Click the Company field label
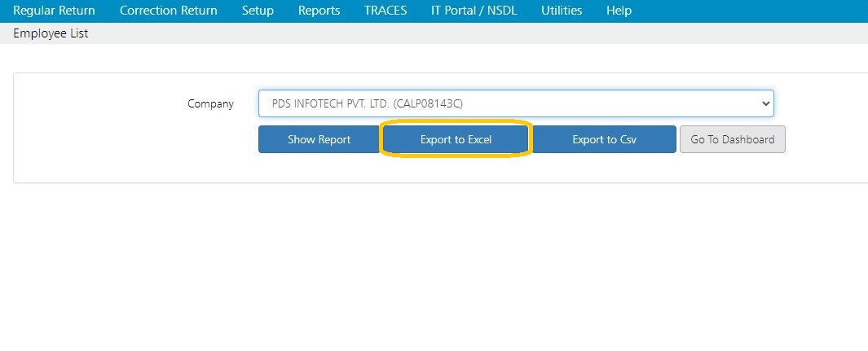The height and width of the screenshot is (351, 868). point(210,103)
